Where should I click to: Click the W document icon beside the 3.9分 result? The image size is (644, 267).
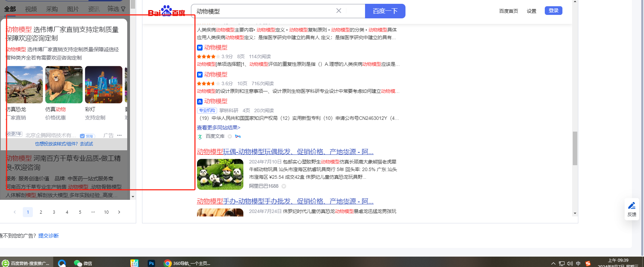(200, 47)
